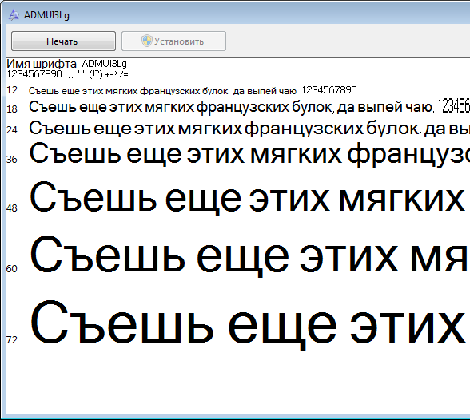Click the 12-point sample text line
This screenshot has width=470, height=420.
click(x=192, y=90)
